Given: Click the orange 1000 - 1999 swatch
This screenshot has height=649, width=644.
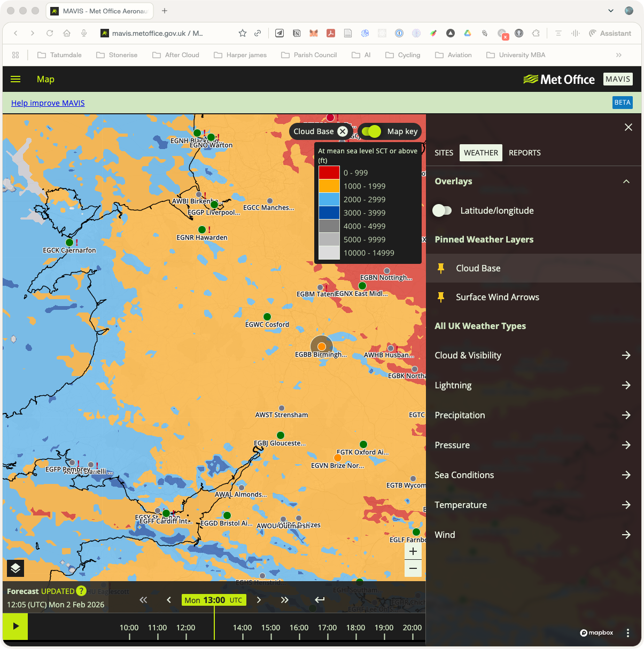Looking at the screenshot, I should [329, 186].
